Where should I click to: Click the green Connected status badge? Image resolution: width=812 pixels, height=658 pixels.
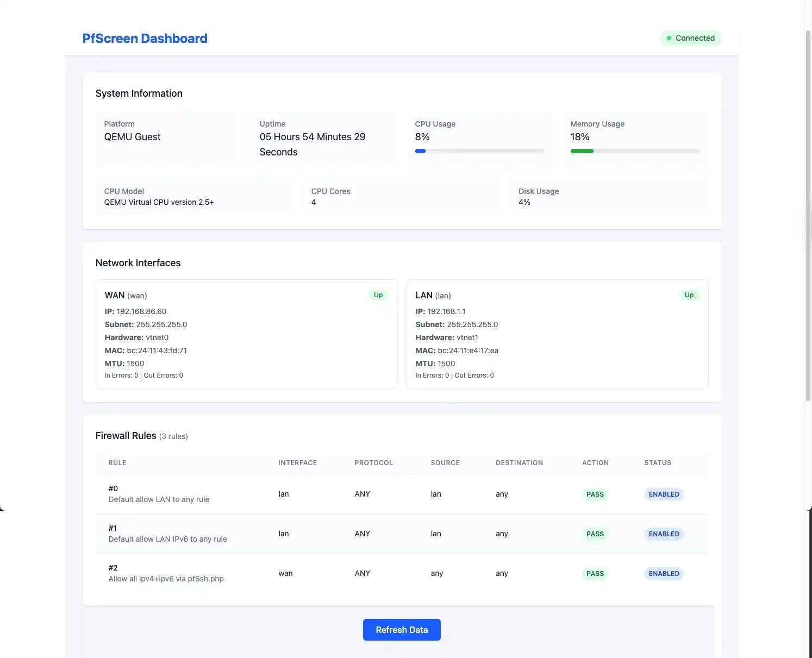(690, 38)
